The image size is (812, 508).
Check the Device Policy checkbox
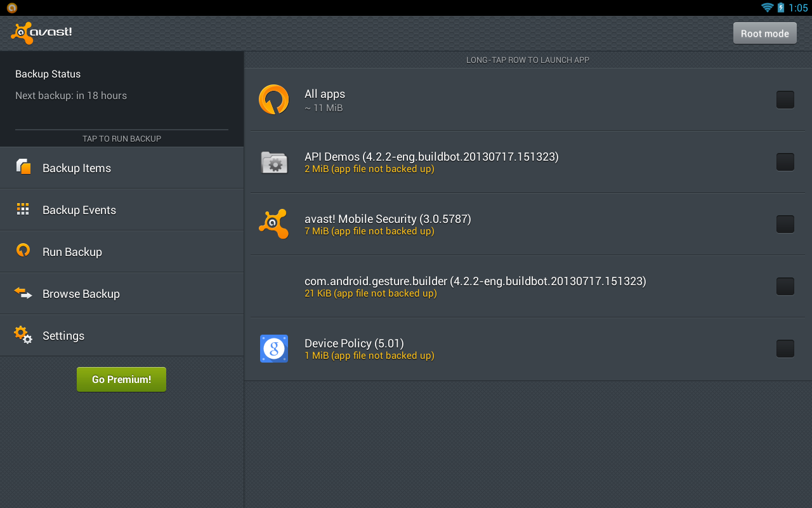point(785,349)
